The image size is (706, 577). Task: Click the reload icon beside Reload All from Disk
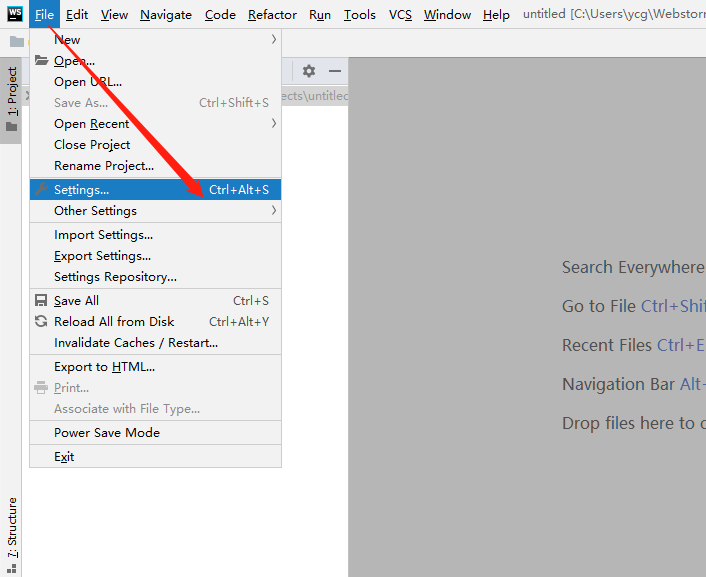[x=41, y=321]
